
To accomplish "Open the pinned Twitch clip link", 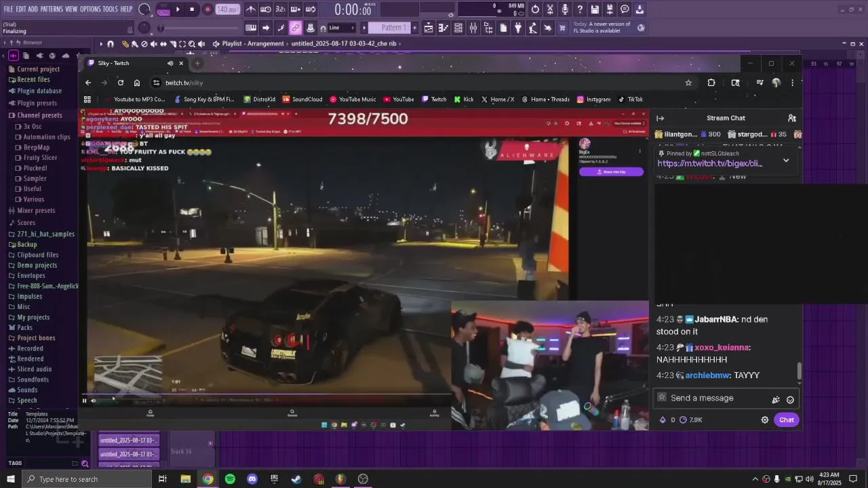I will pyautogui.click(x=709, y=163).
